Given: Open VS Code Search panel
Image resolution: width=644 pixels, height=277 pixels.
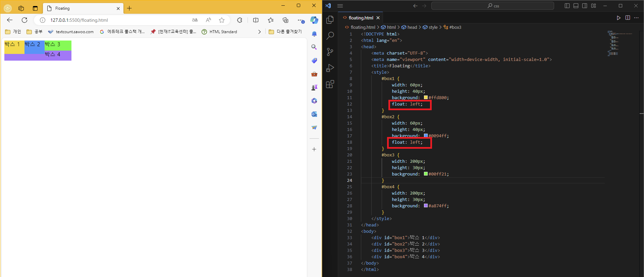Looking at the screenshot, I should [x=330, y=36].
